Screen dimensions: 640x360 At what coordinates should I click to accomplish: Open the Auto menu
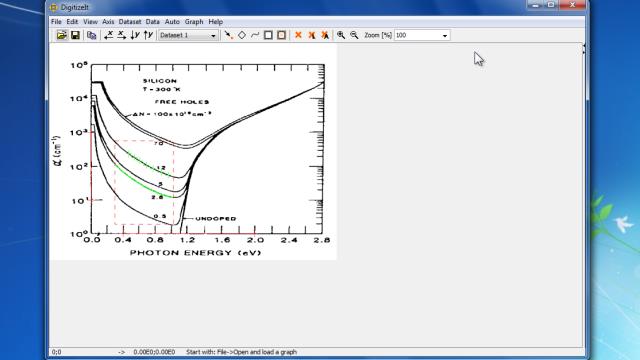click(172, 22)
